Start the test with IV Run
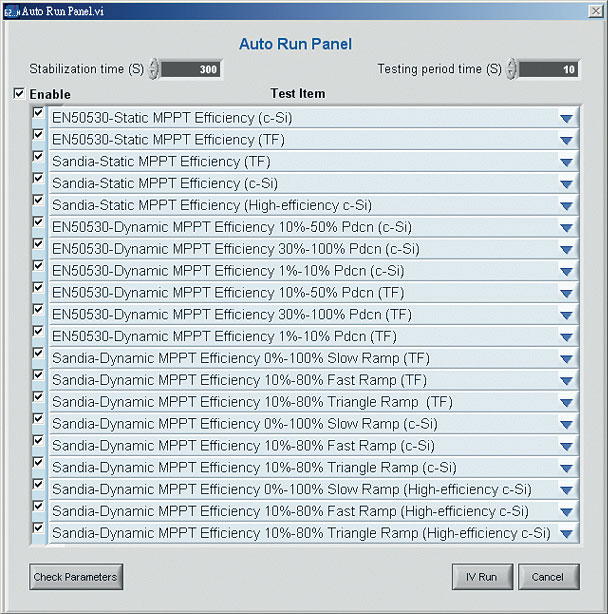The image size is (608, 614). point(482,577)
